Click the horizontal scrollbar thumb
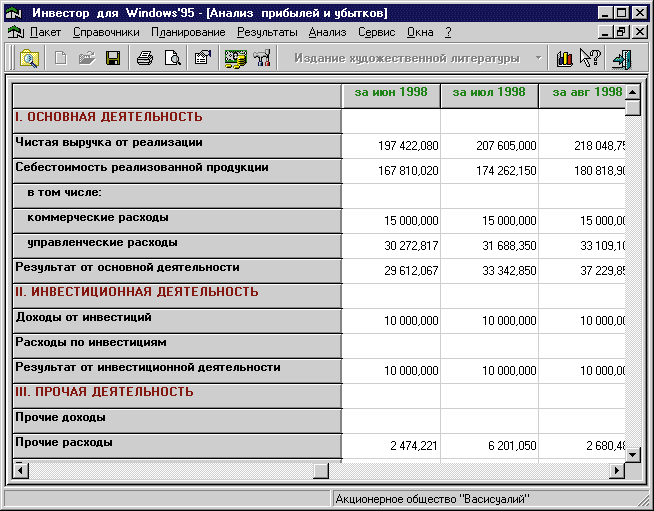 point(321,471)
